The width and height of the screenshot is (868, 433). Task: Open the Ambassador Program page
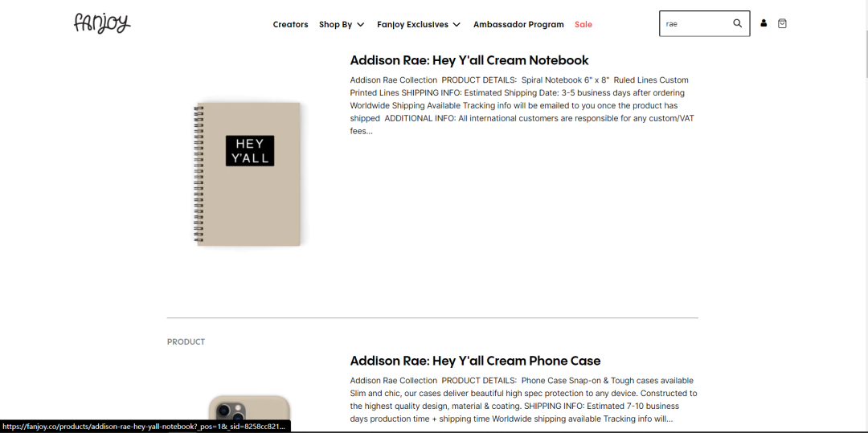(x=518, y=24)
